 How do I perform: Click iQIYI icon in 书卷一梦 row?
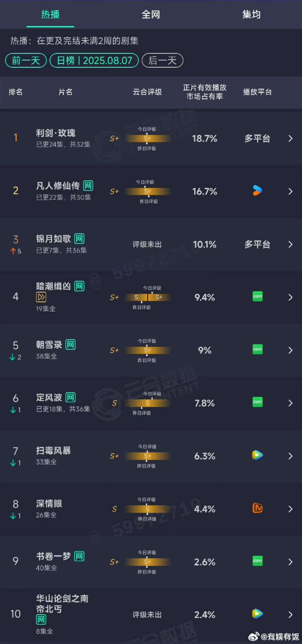[x=257, y=561]
